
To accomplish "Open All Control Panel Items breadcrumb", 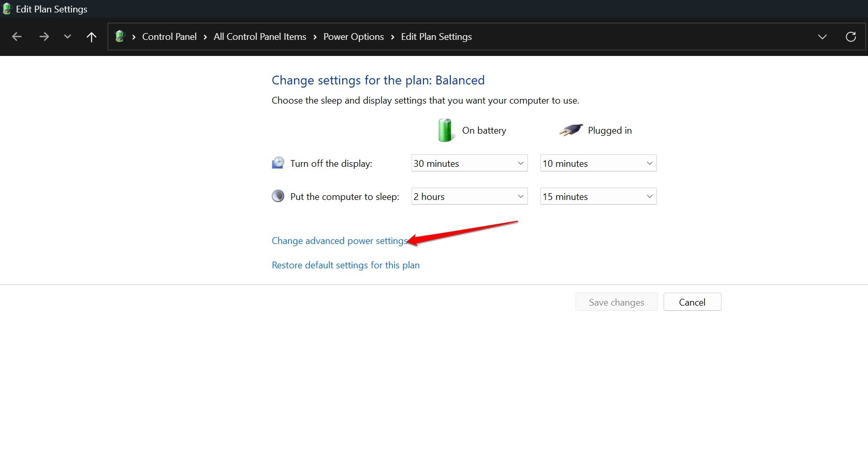I will point(260,37).
